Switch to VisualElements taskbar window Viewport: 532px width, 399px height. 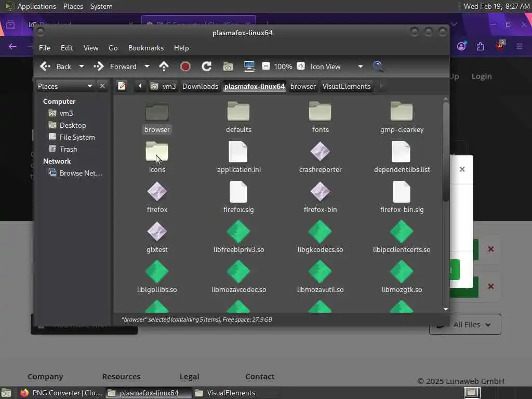pos(235,393)
